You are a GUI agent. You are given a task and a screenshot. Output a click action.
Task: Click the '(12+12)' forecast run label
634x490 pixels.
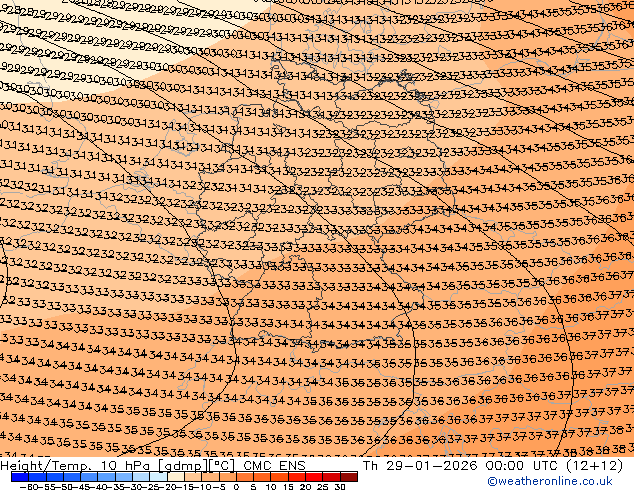point(595,466)
